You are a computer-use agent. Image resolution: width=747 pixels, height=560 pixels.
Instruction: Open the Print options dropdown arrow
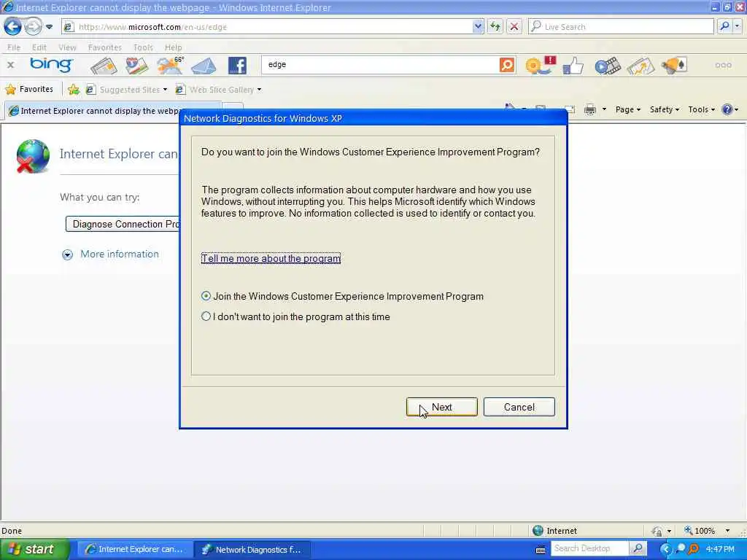(x=604, y=109)
